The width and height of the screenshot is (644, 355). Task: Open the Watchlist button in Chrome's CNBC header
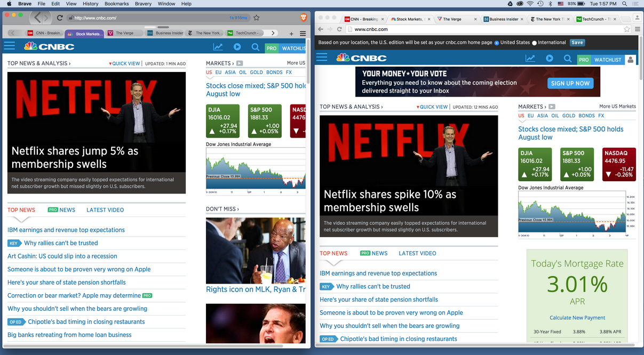(608, 60)
